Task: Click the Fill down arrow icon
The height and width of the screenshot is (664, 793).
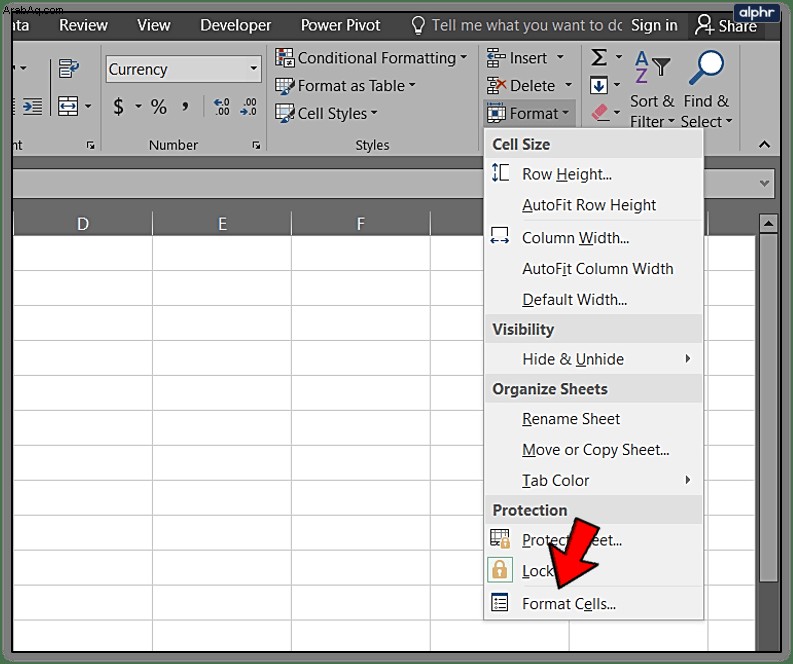Action: (x=599, y=85)
